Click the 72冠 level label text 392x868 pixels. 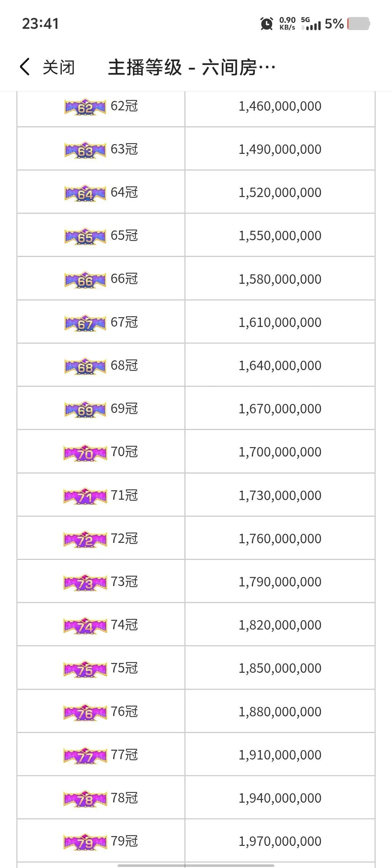tap(124, 539)
